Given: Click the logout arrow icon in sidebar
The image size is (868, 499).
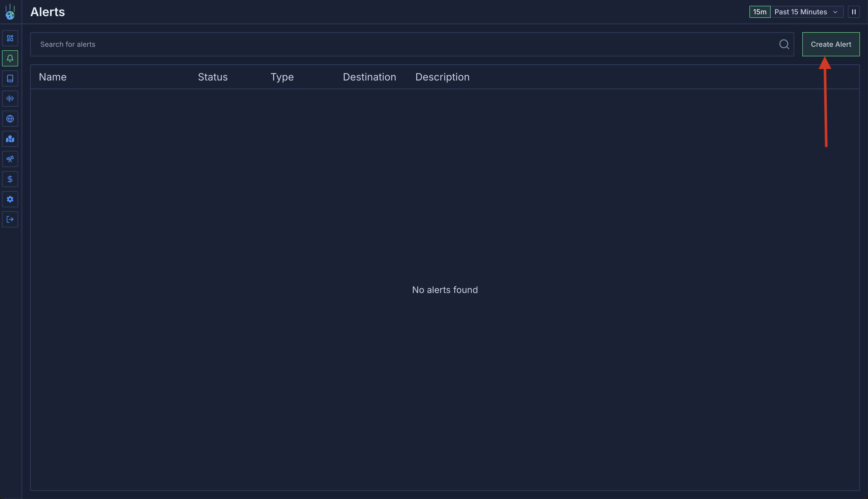Looking at the screenshot, I should [x=10, y=219].
